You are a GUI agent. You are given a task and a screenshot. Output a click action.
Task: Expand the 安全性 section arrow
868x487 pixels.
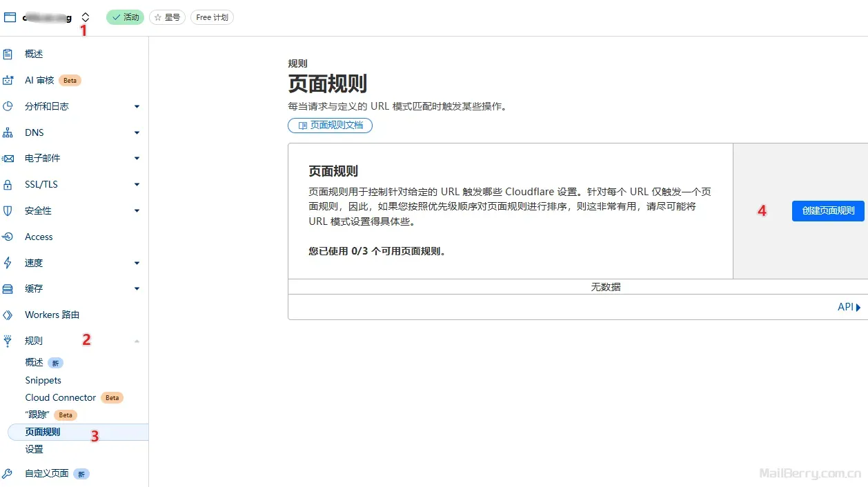tap(137, 210)
